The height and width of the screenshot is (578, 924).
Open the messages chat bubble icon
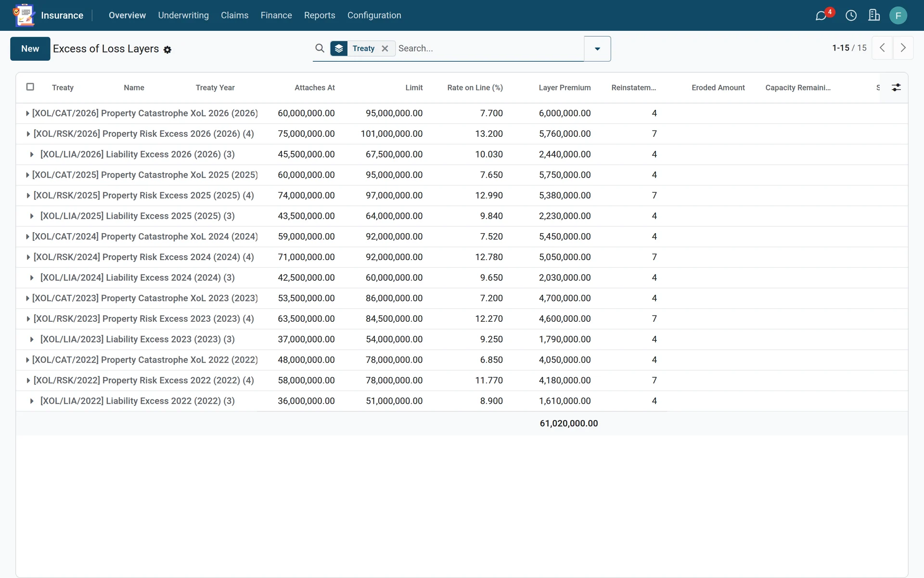tap(821, 15)
